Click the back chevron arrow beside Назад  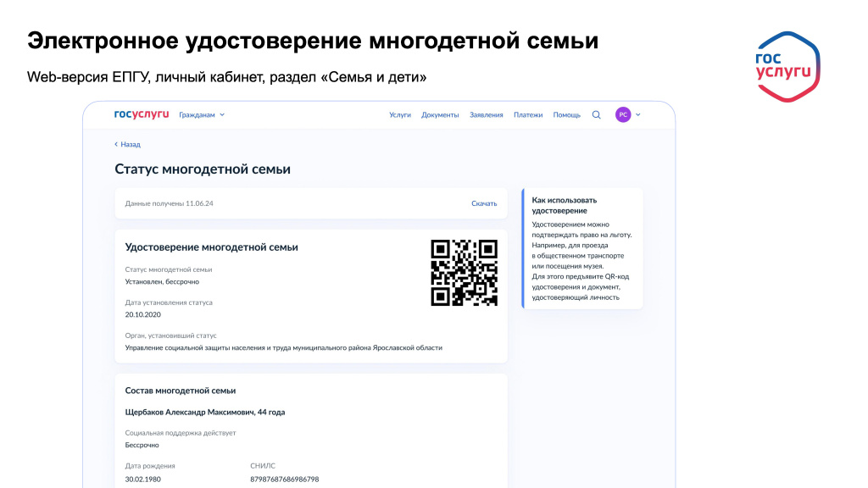tap(117, 144)
